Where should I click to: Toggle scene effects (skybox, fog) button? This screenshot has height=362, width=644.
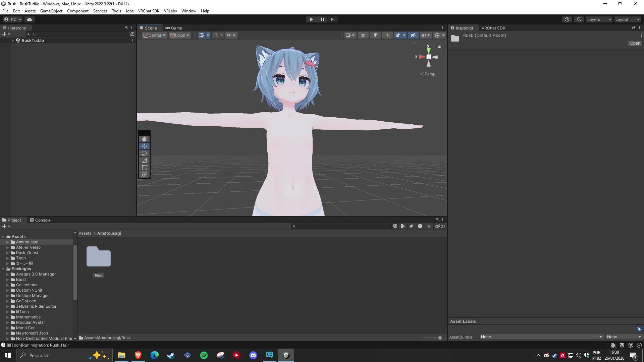398,35
